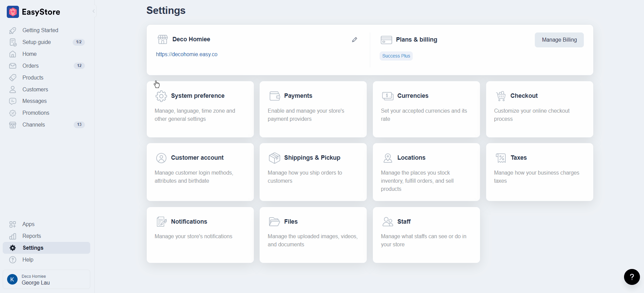The image size is (644, 293).
Task: Open the decohomie.easy.co store link
Action: (187, 54)
